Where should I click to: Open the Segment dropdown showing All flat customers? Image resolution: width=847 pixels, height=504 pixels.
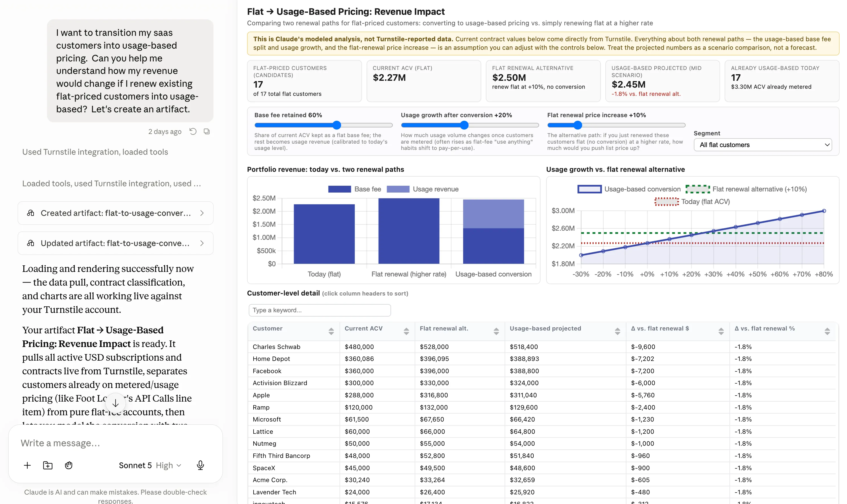763,145
